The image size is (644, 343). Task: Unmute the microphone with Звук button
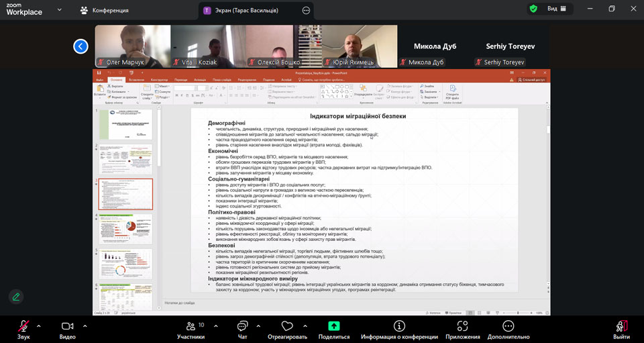tap(23, 327)
